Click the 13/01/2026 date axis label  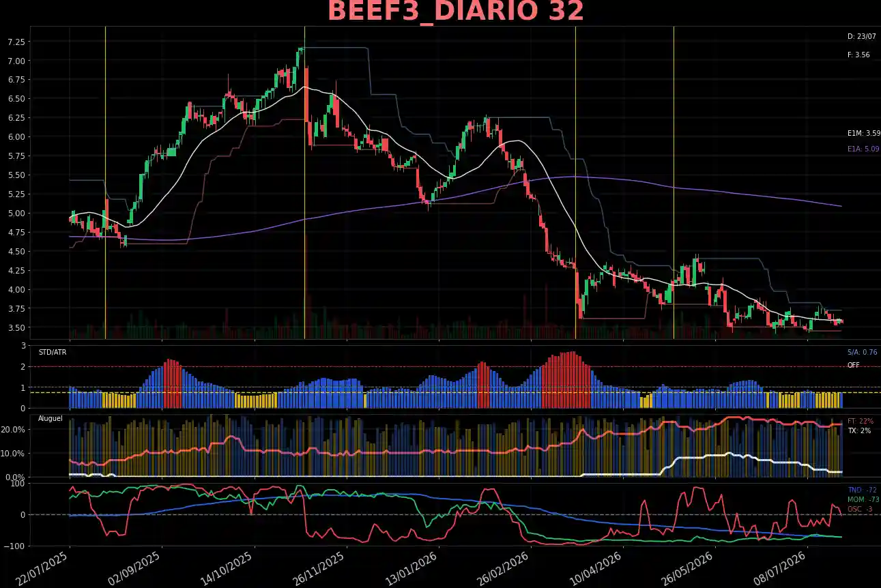pos(413,568)
